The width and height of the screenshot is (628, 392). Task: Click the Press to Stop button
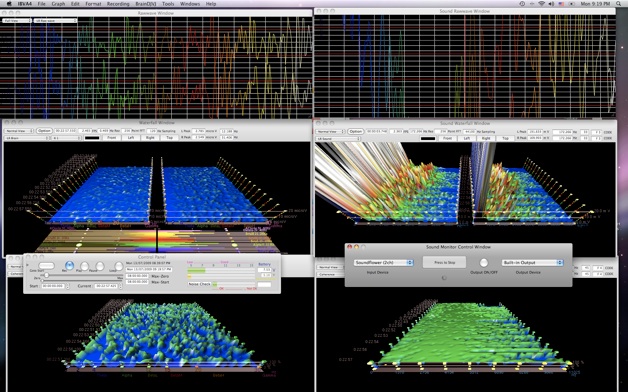coord(445,263)
